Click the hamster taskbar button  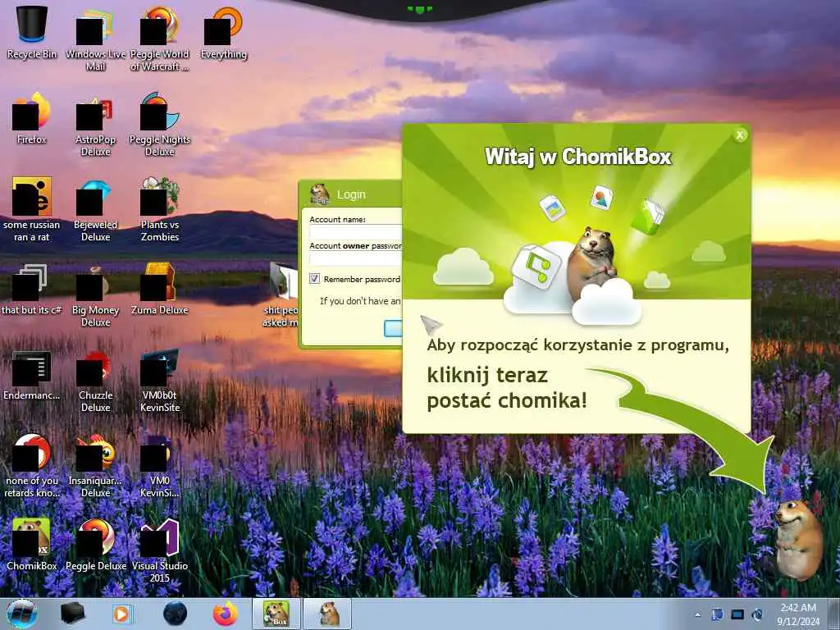point(328,614)
